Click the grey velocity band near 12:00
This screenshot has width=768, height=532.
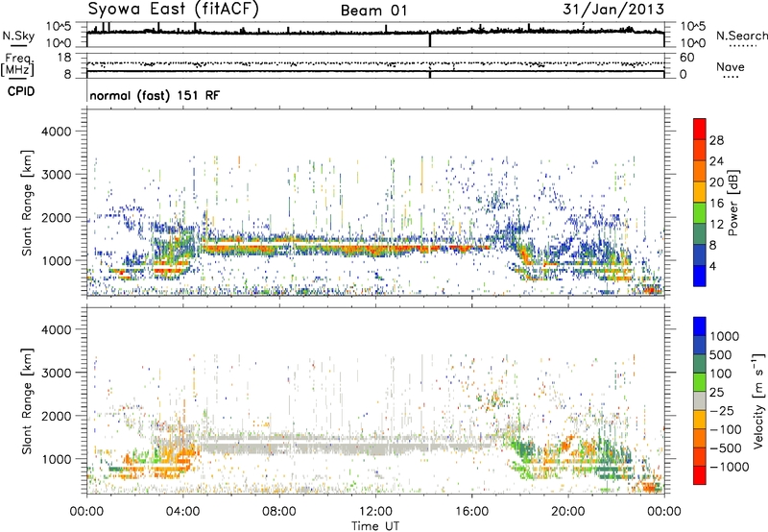coord(375,447)
